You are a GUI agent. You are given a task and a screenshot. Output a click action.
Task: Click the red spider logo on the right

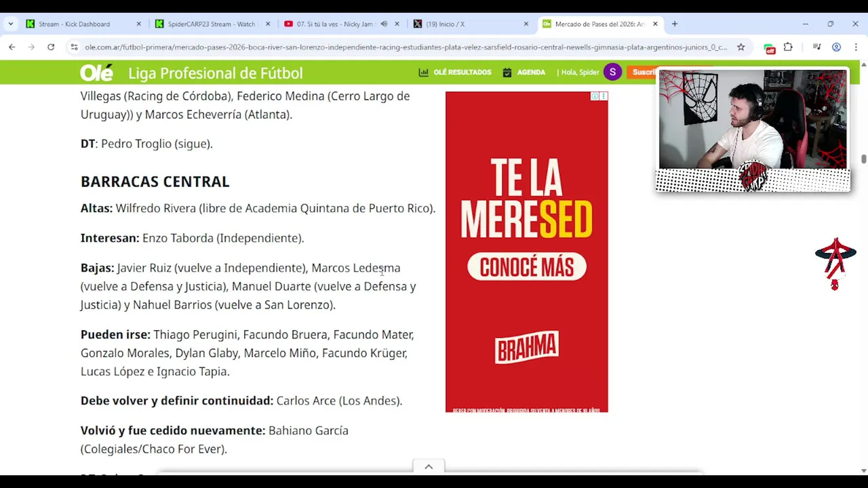[x=835, y=264]
